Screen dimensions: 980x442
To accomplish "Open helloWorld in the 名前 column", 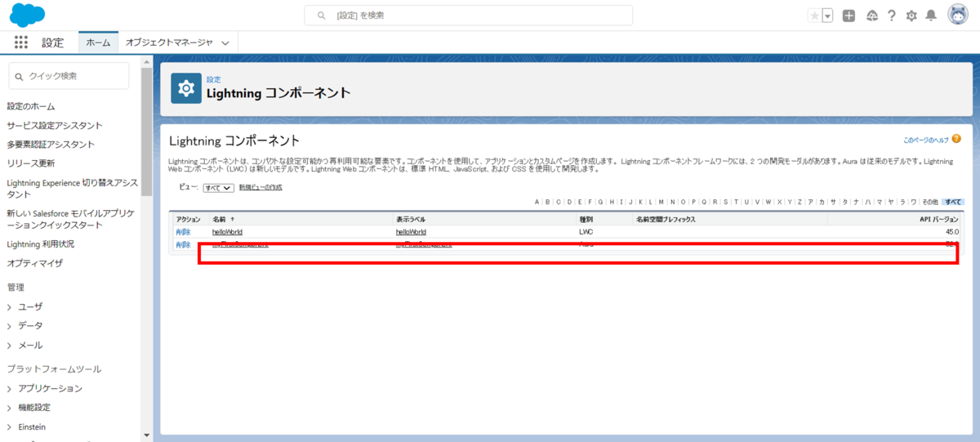I will pos(227,232).
